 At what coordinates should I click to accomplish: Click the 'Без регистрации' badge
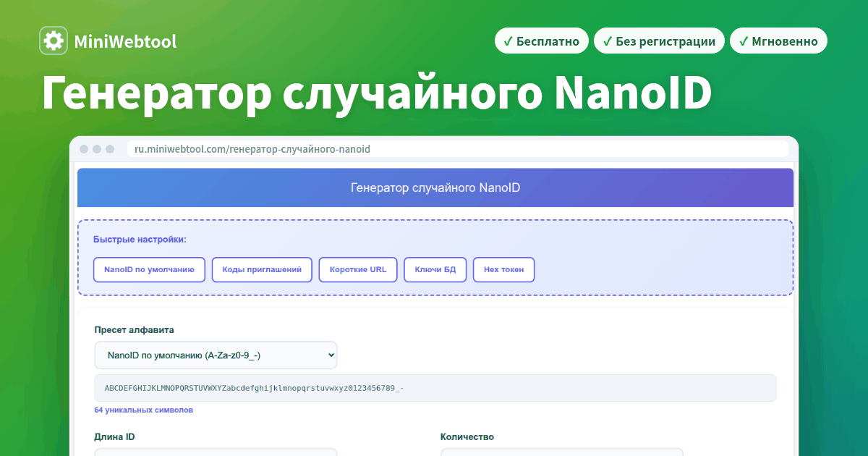coord(658,41)
